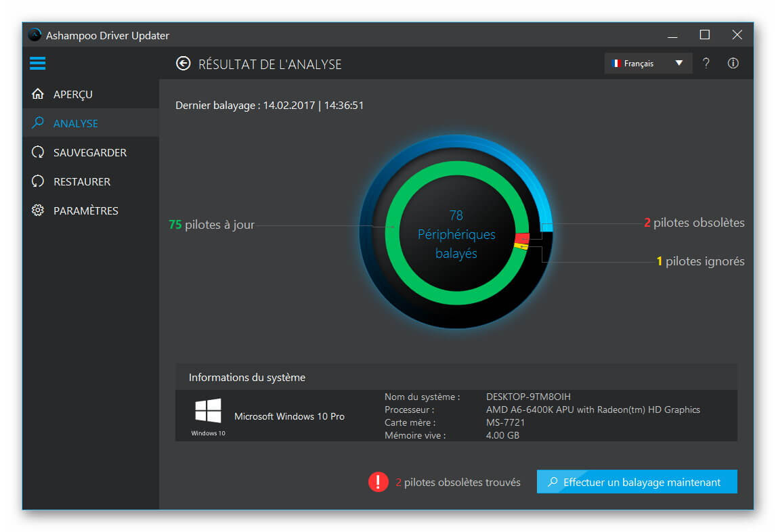Click the Paramètres gear icon
Viewport: 776px width, 532px height.
pyautogui.click(x=38, y=210)
